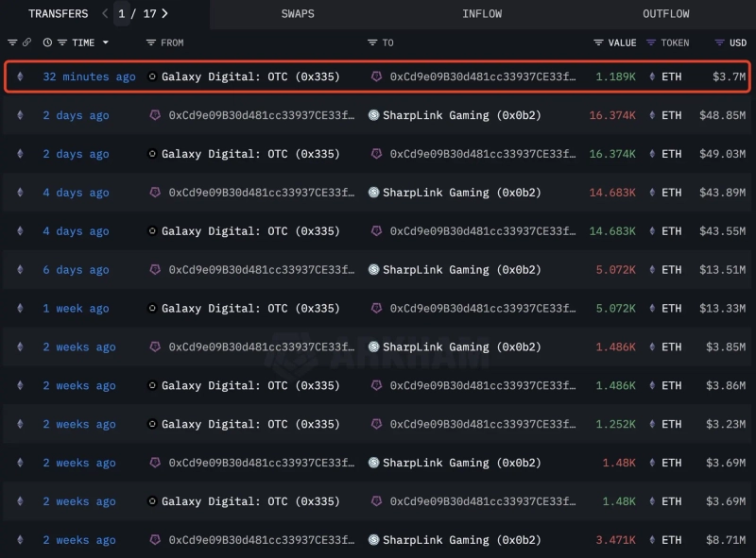Switch to the SWAPS tab
The height and width of the screenshot is (558, 756).
click(x=298, y=14)
